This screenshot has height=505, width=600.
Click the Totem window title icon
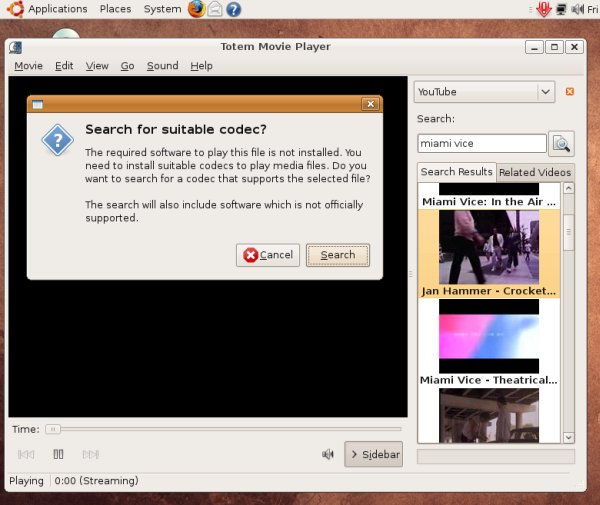(x=15, y=47)
